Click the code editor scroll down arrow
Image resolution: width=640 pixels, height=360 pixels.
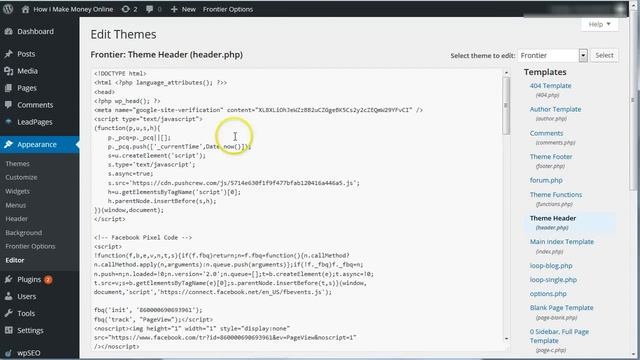[x=507, y=338]
